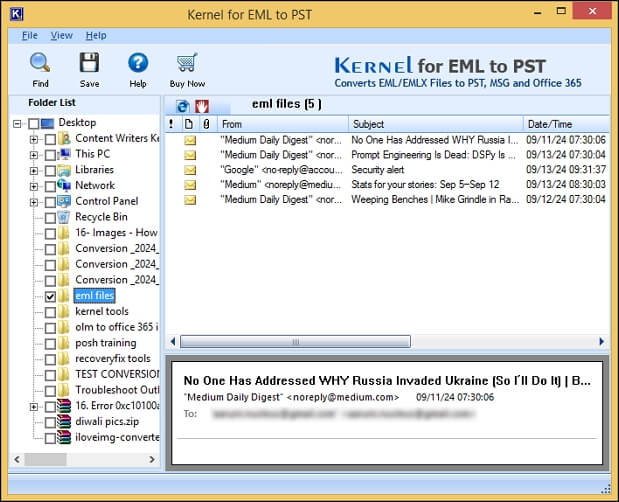Screen dimensions: 619x502
Task: Click the Desktop monitor icon in folder tree
Action: [x=47, y=123]
